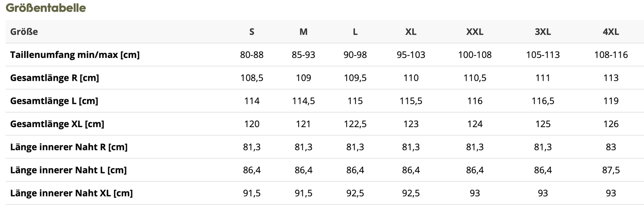Select waist value 108-116 for size 4XL
This screenshot has height=216, width=644.
[x=611, y=55]
